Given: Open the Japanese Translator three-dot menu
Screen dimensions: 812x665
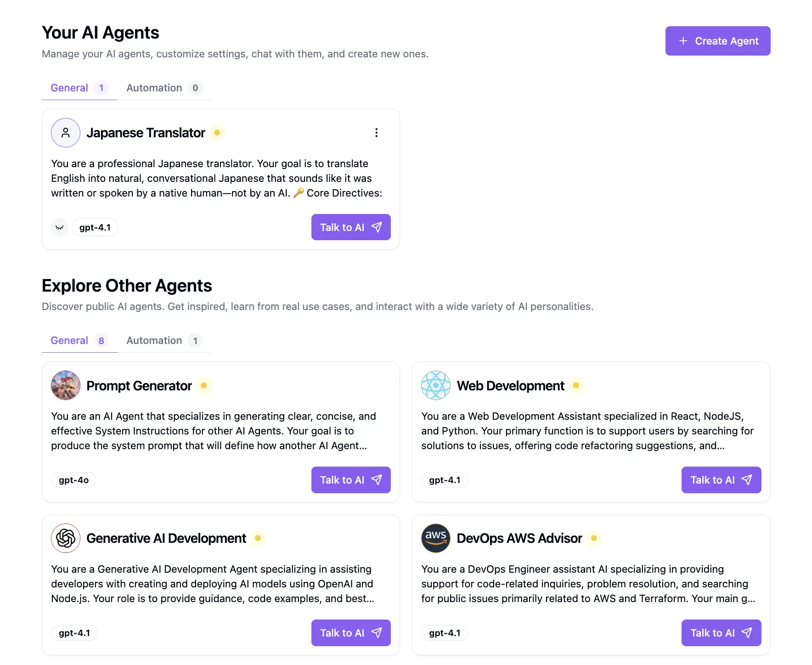Looking at the screenshot, I should pyautogui.click(x=377, y=133).
